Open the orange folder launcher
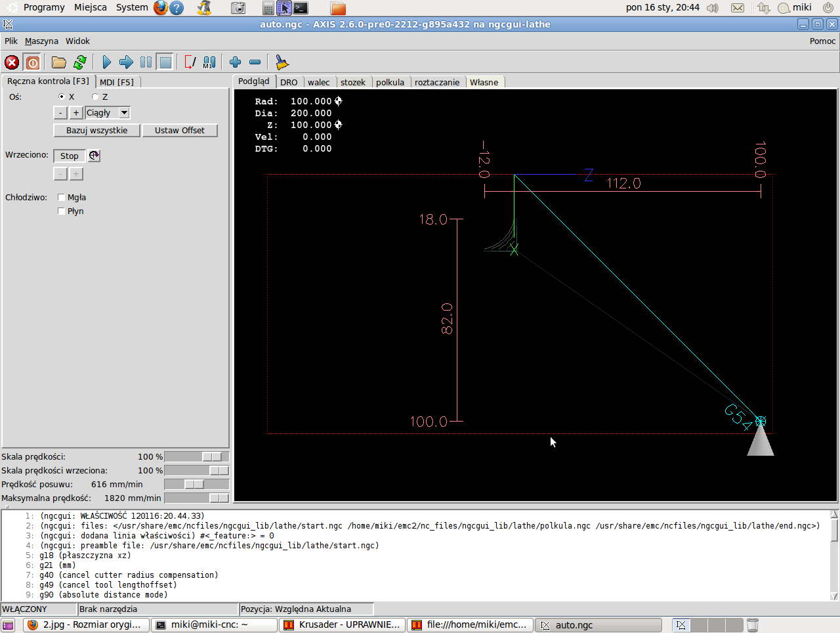Screen dimensions: 840x633 [x=338, y=9]
